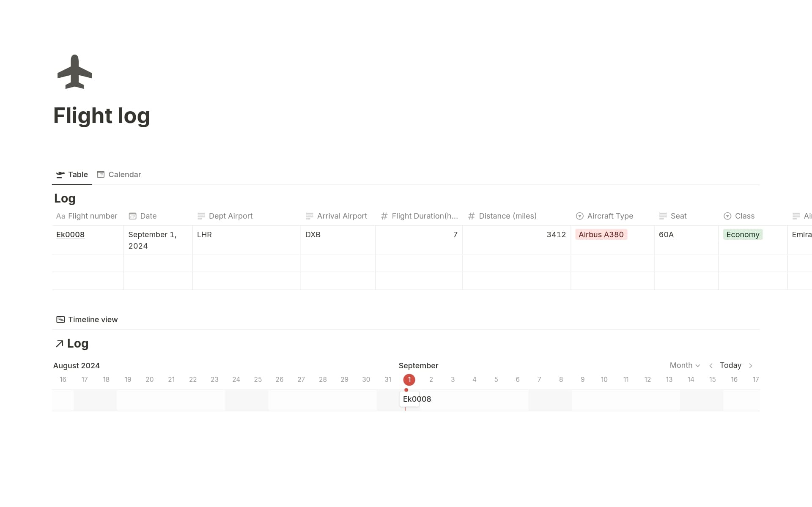Viewport: 812px width, 507px height.
Task: Click the Today button
Action: [731, 365]
